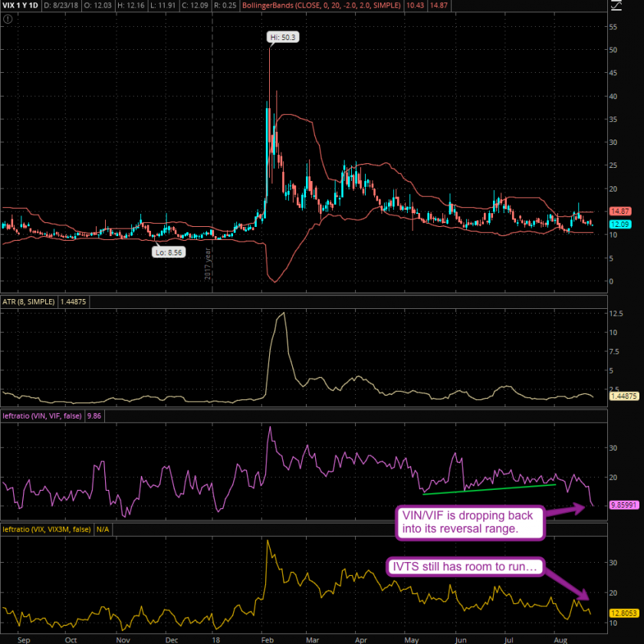The height and width of the screenshot is (644, 644).
Task: Select the 'IVTS still has room to run' note
Action: 466,568
